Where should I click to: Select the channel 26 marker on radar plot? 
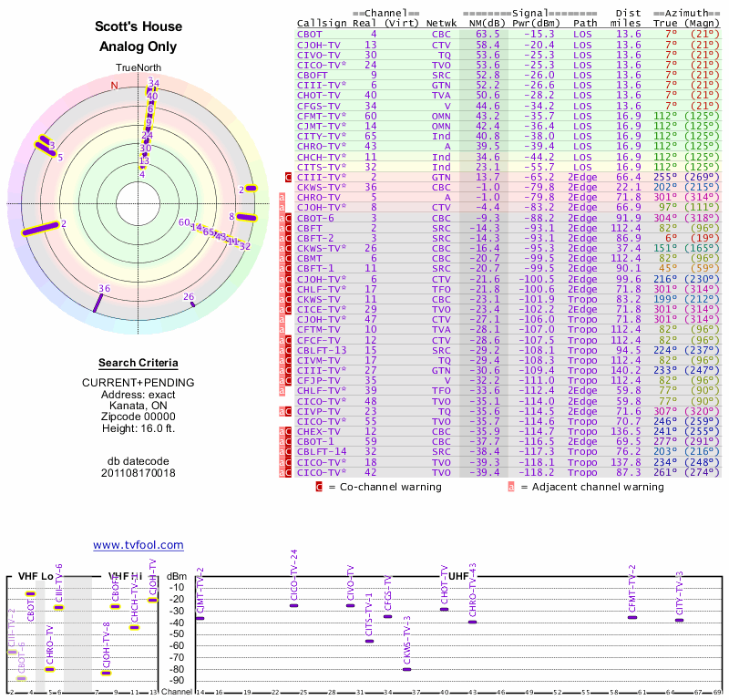(x=193, y=304)
